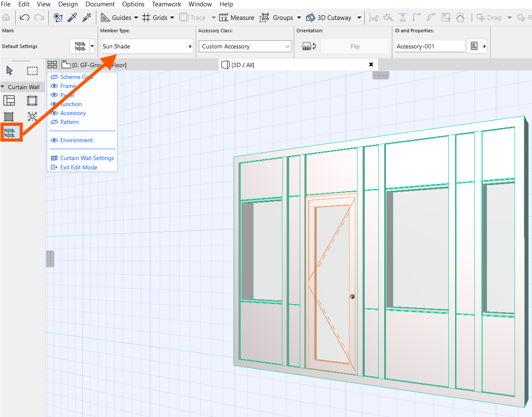
Task: Open Default Settings accessory icon button
Action: 80,46
